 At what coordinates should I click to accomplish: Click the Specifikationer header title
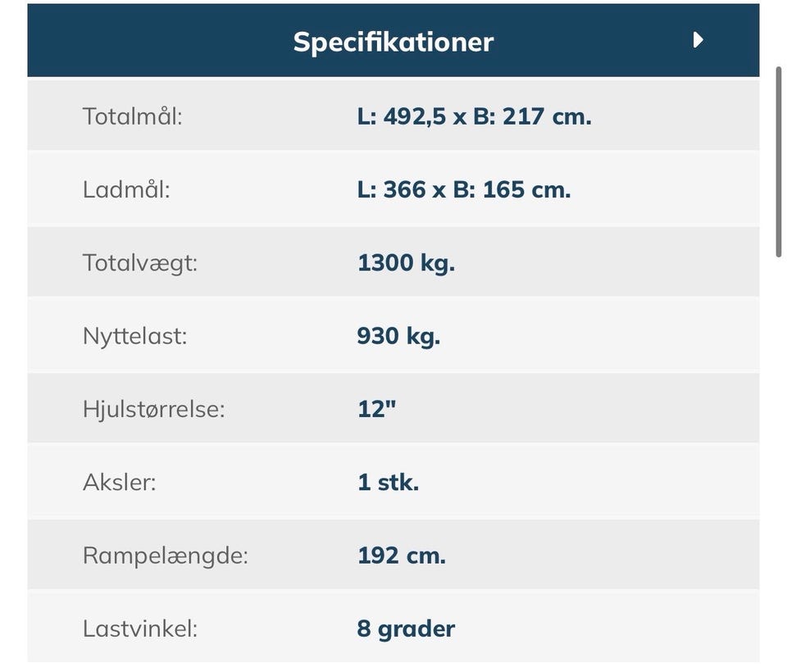coord(393,42)
